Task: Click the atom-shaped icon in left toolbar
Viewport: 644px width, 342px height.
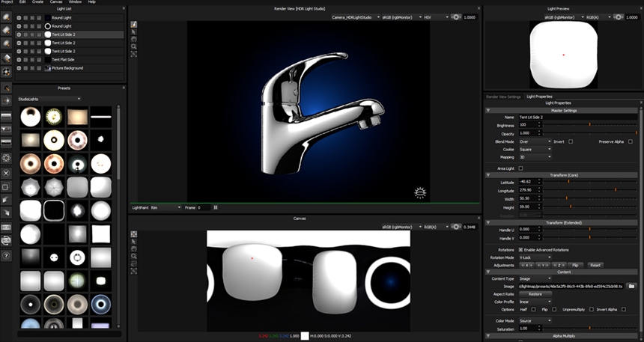Action: pos(6,158)
